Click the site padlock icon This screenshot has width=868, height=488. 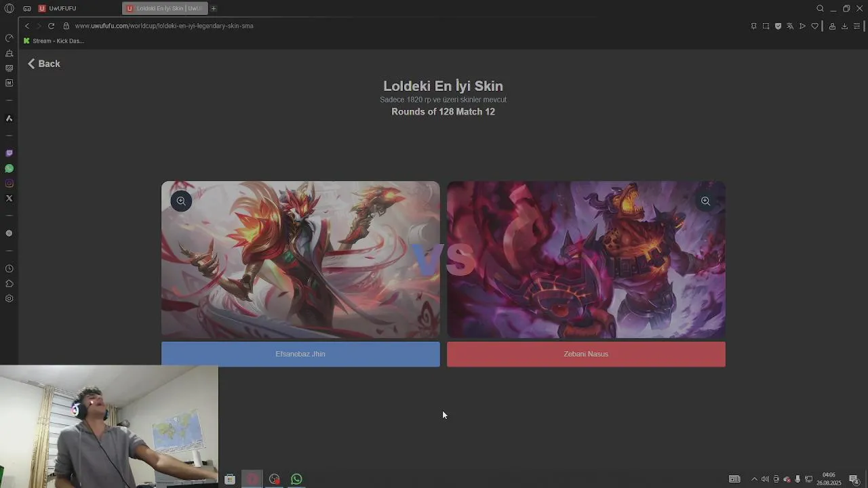66,26
